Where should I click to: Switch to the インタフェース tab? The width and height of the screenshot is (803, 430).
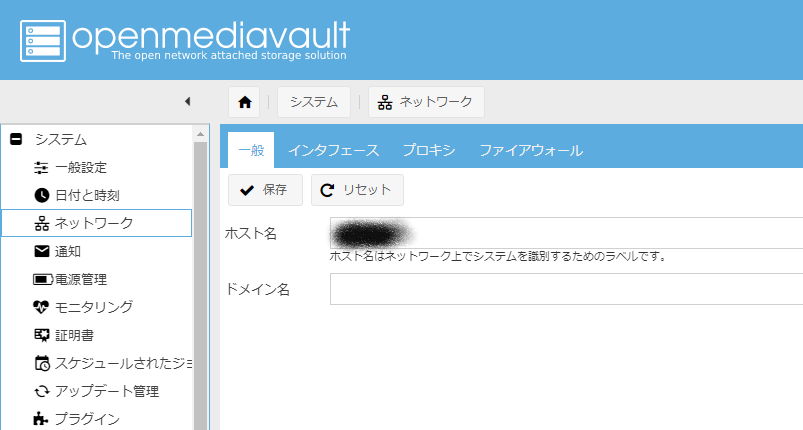(333, 150)
